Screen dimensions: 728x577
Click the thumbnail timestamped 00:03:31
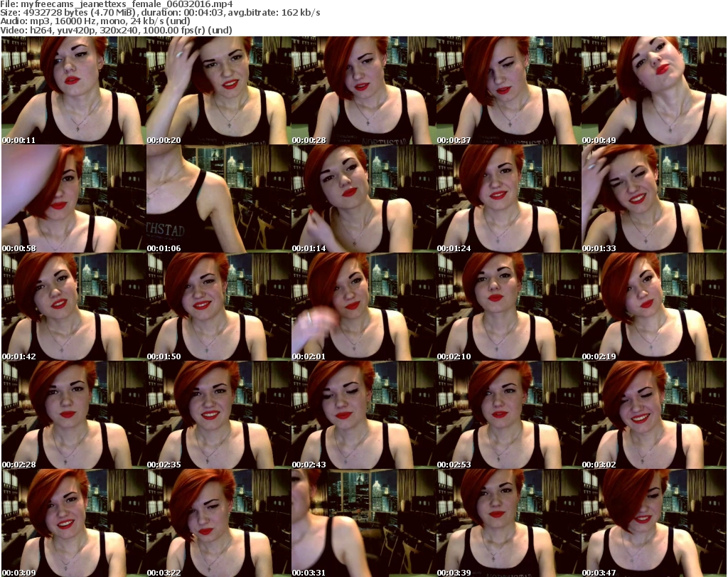tap(363, 523)
